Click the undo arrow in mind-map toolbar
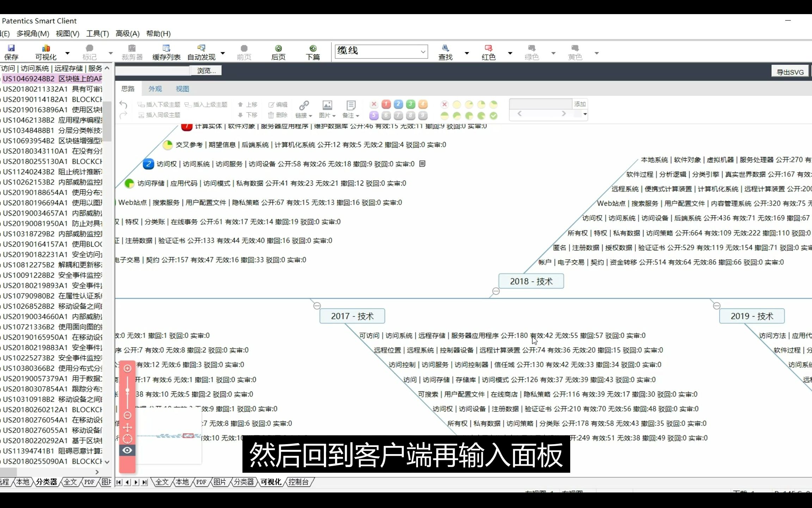This screenshot has height=508, width=812. [123, 104]
